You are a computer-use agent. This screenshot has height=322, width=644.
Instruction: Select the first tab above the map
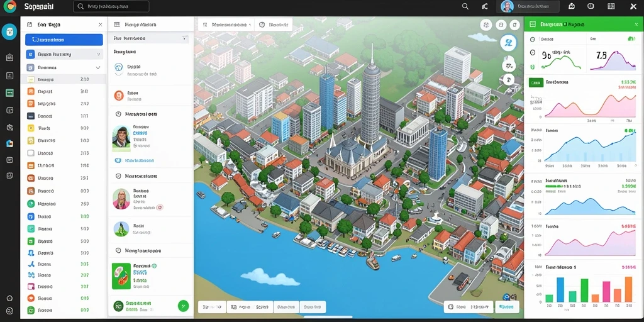click(226, 25)
